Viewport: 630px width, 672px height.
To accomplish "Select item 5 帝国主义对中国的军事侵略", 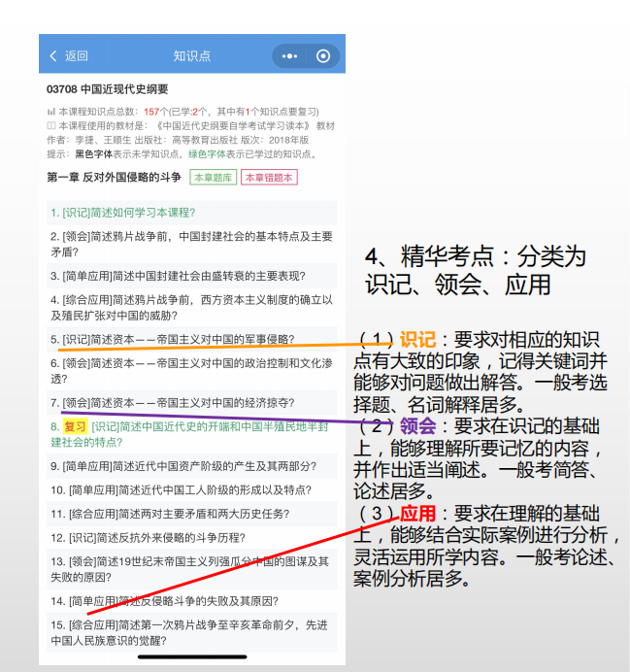I will click(x=192, y=340).
